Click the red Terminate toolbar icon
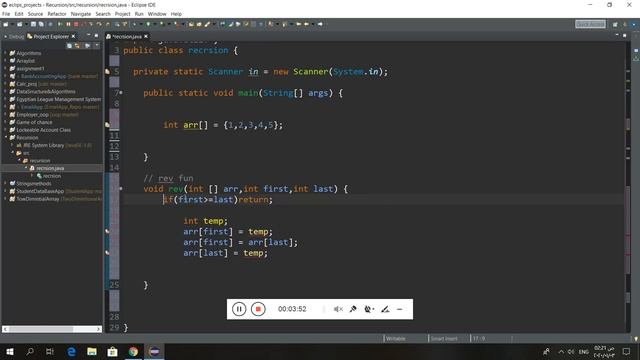 (75, 24)
